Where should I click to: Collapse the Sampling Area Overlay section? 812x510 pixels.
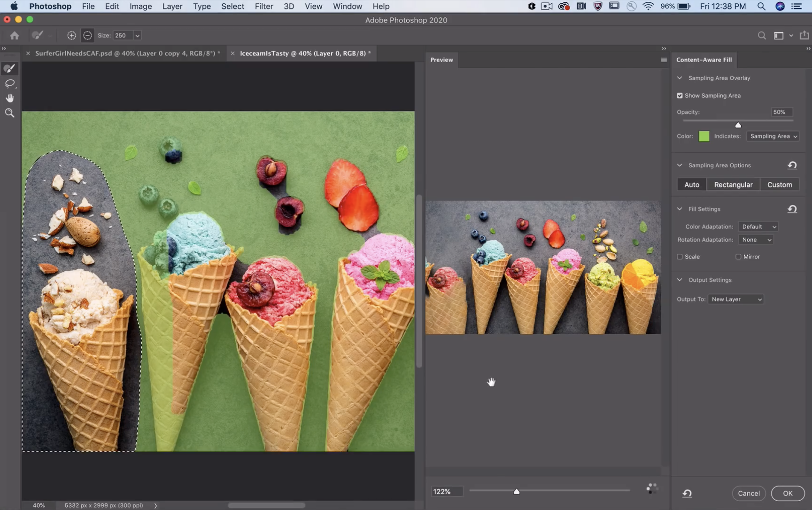coord(680,78)
